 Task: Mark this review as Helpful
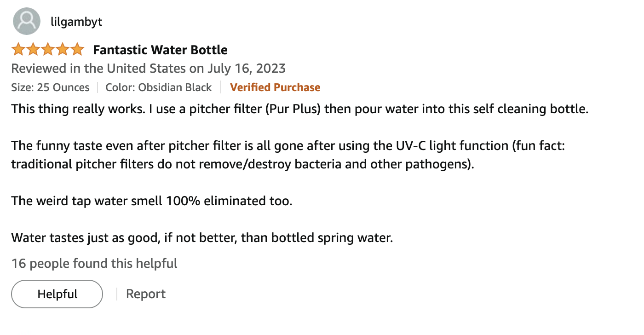click(x=57, y=294)
